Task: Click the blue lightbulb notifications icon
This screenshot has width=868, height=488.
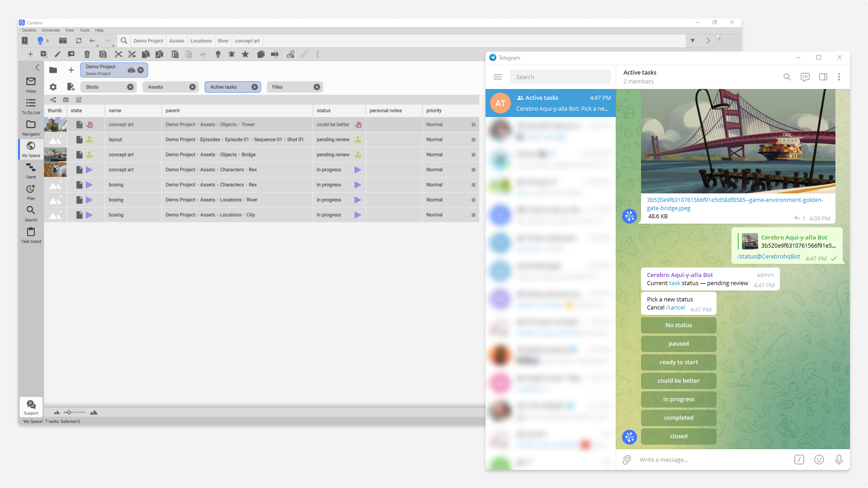Action: (40, 41)
